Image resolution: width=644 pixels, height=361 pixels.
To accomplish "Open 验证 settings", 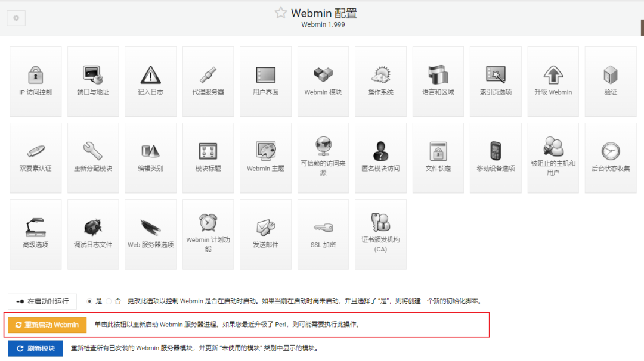I will (611, 82).
